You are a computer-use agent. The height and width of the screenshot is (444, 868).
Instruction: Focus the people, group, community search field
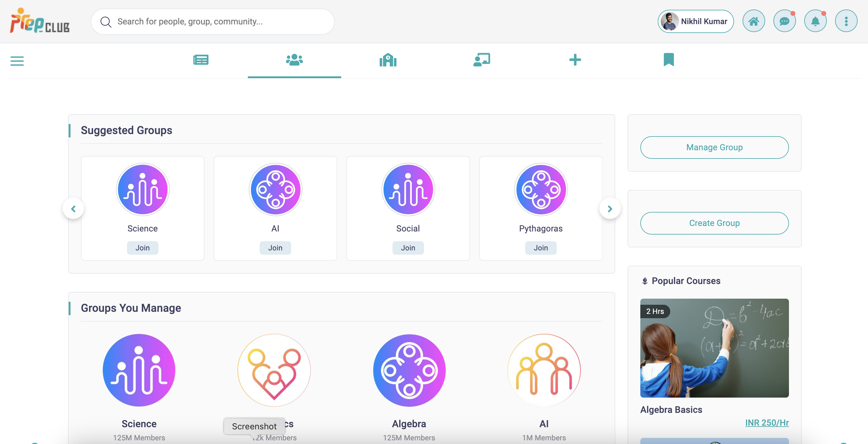coord(213,22)
